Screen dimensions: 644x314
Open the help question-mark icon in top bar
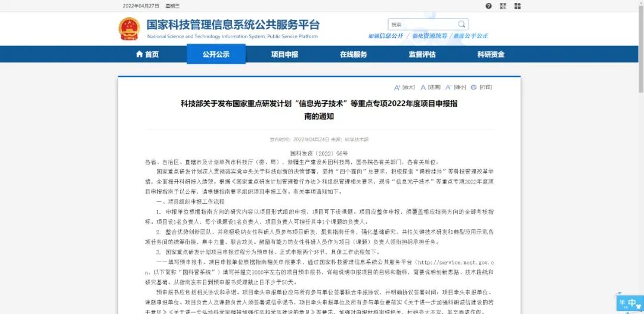coord(488,6)
